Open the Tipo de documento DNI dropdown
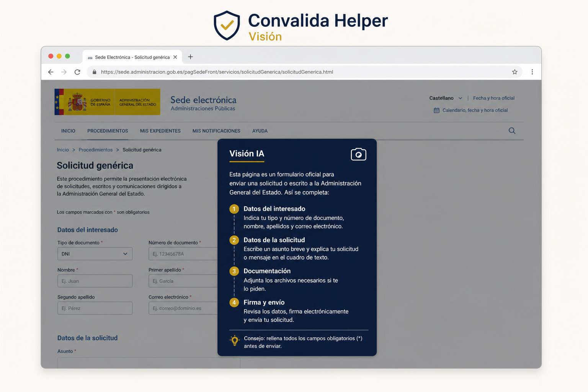This screenshot has width=588, height=392. tap(95, 254)
